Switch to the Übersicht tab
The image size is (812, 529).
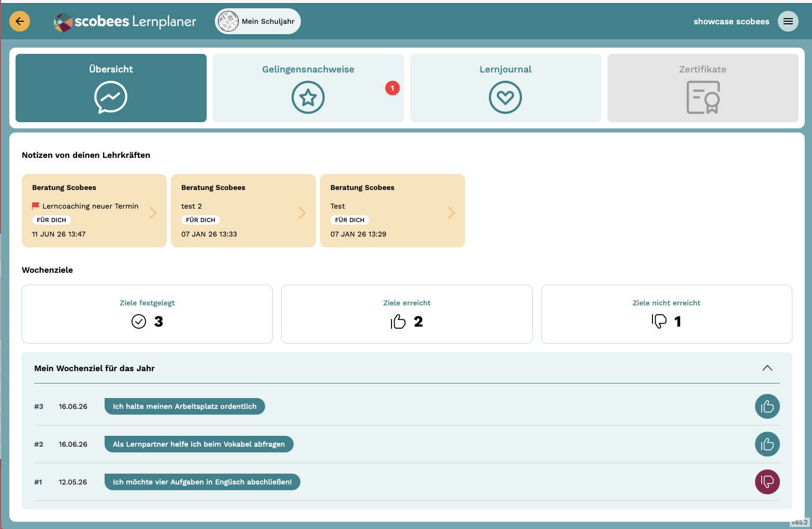111,88
